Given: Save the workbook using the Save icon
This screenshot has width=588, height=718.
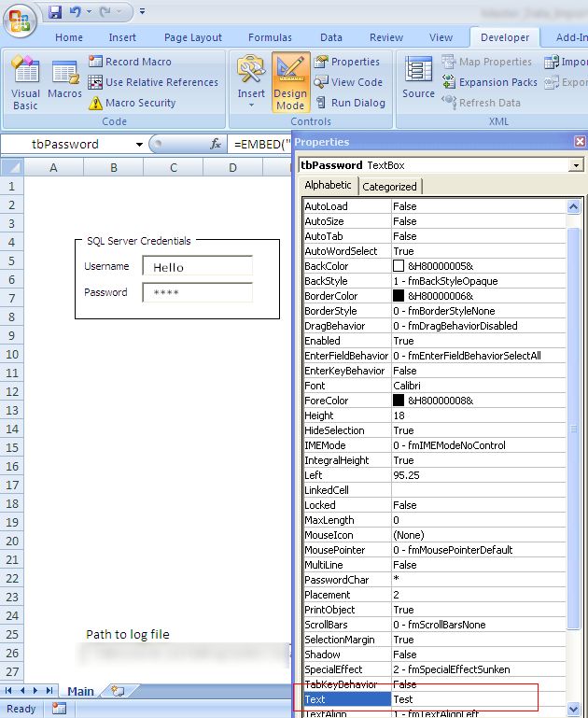Looking at the screenshot, I should coord(55,12).
